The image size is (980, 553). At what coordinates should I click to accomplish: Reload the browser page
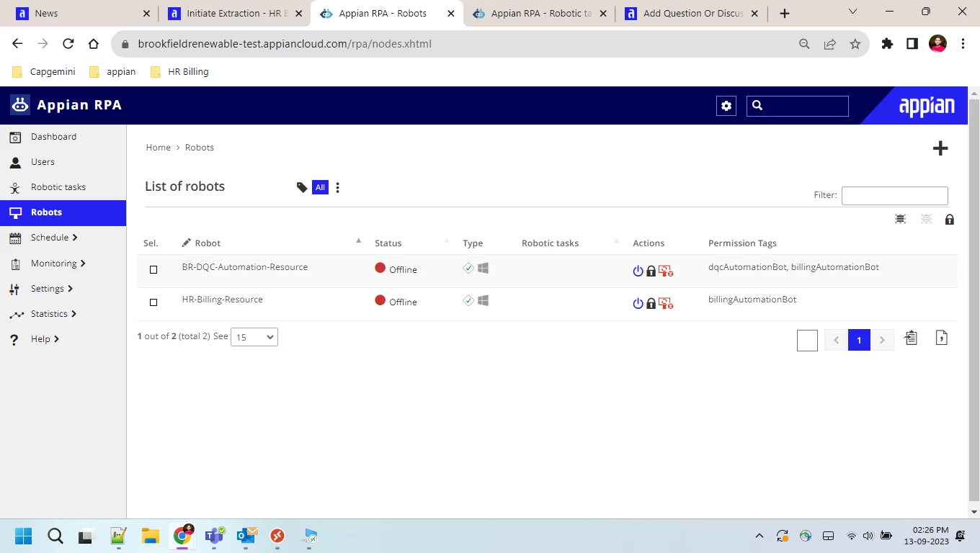pos(68,44)
